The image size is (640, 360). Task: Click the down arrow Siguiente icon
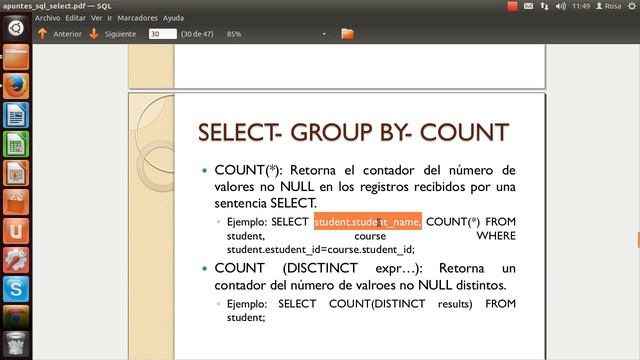click(94, 34)
